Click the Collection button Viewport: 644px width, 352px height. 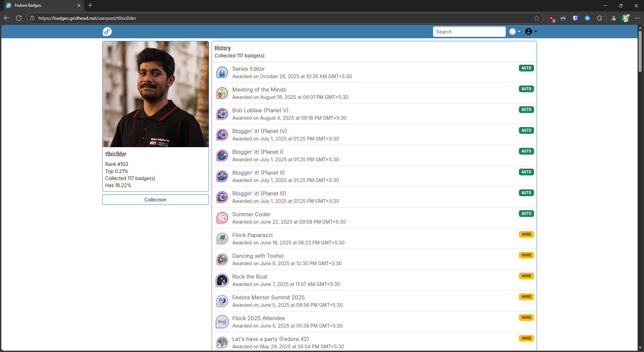tap(155, 200)
